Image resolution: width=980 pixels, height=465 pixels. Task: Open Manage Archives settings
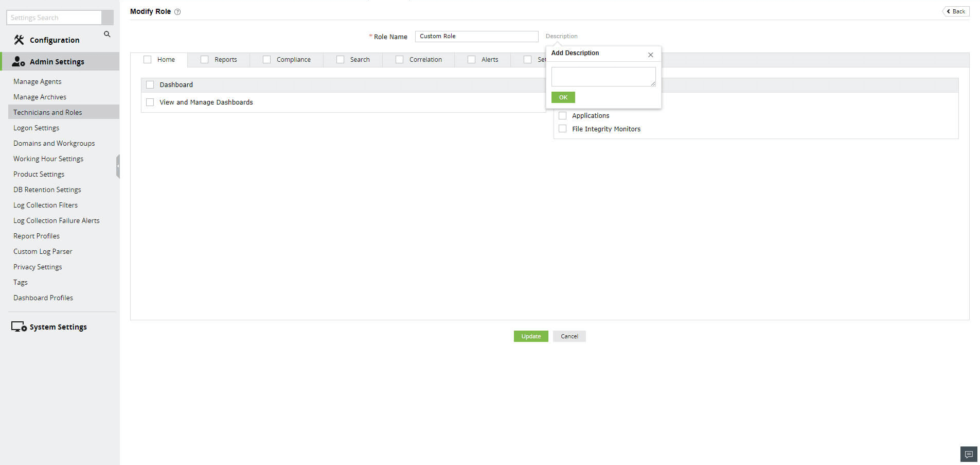pos(40,97)
